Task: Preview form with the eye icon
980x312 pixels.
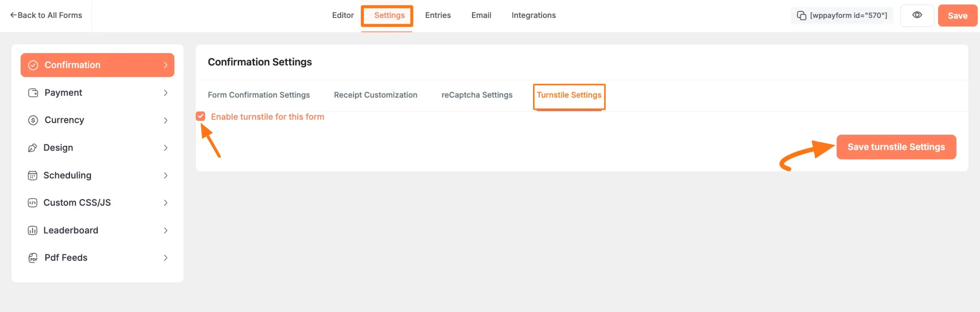Action: 917,15
